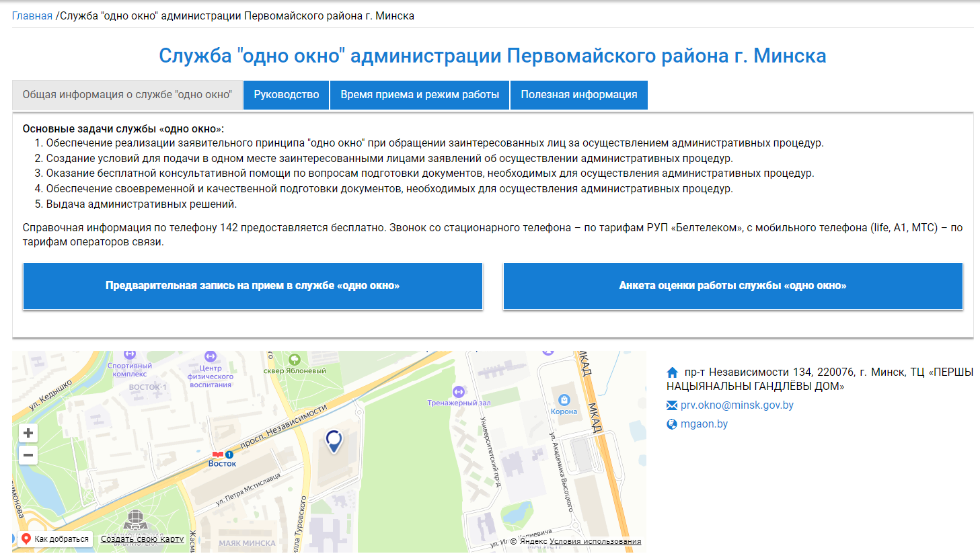Click the library building icon on map
Image resolution: width=980 pixels, height=560 pixels.
coord(135,520)
